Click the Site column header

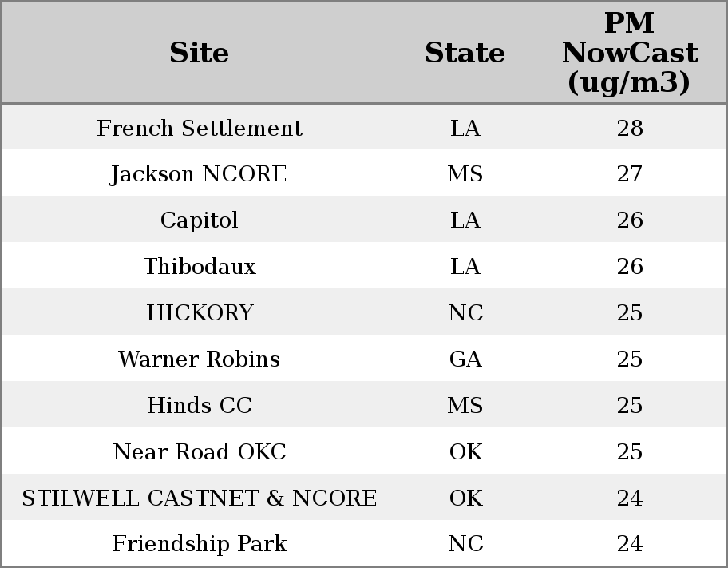tap(199, 53)
